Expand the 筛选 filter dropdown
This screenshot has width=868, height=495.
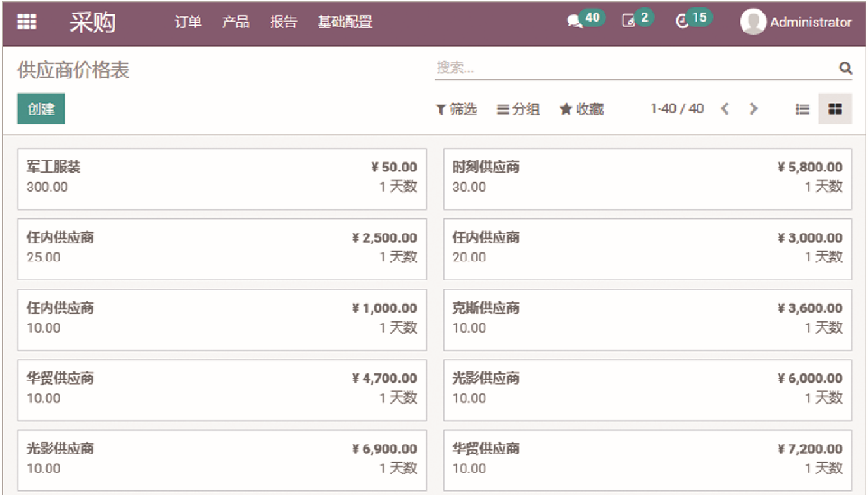pos(456,109)
